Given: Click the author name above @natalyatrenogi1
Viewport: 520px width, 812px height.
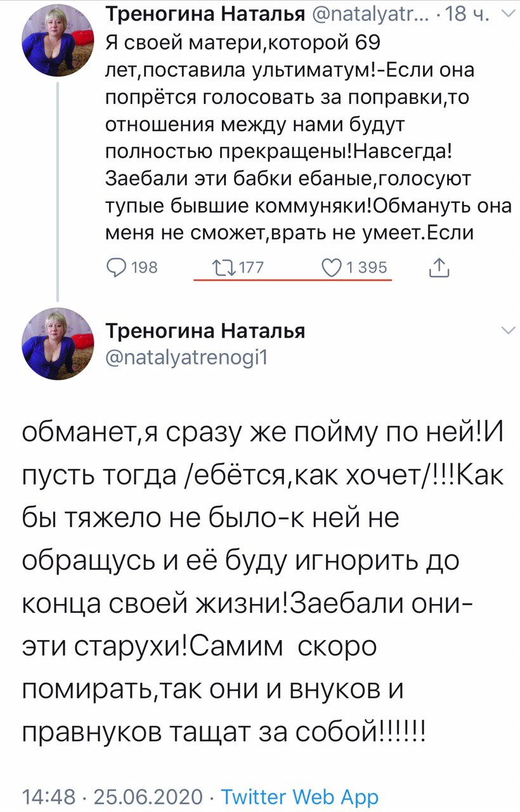Looking at the screenshot, I should click(x=205, y=331).
